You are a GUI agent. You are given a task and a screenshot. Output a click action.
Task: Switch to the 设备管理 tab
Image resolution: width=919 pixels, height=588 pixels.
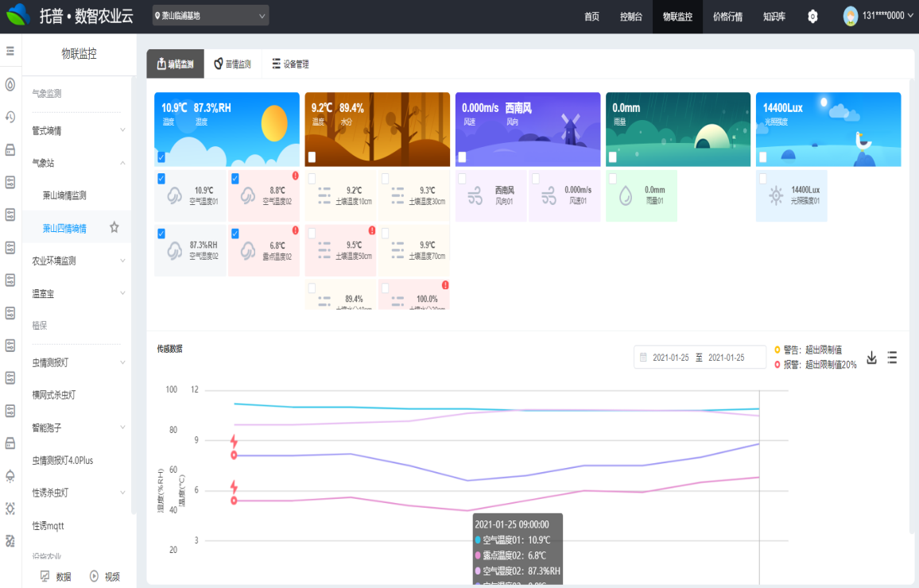point(290,64)
